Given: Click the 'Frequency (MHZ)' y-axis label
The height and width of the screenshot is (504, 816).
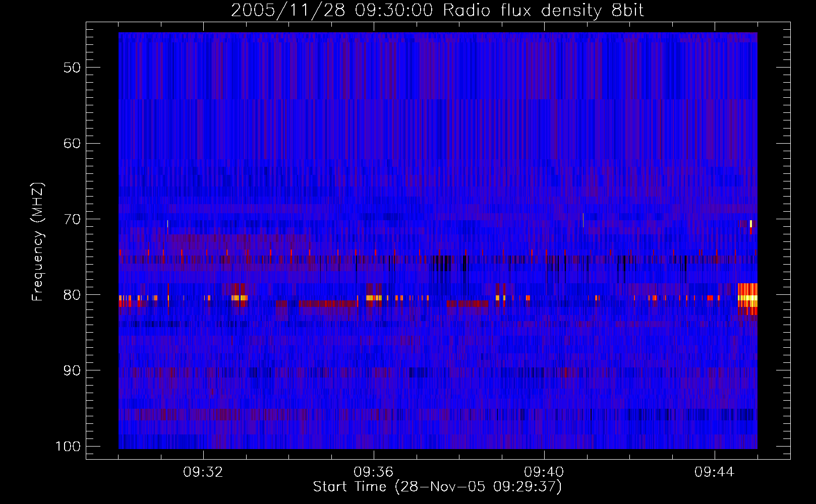Looking at the screenshot, I should point(38,242).
